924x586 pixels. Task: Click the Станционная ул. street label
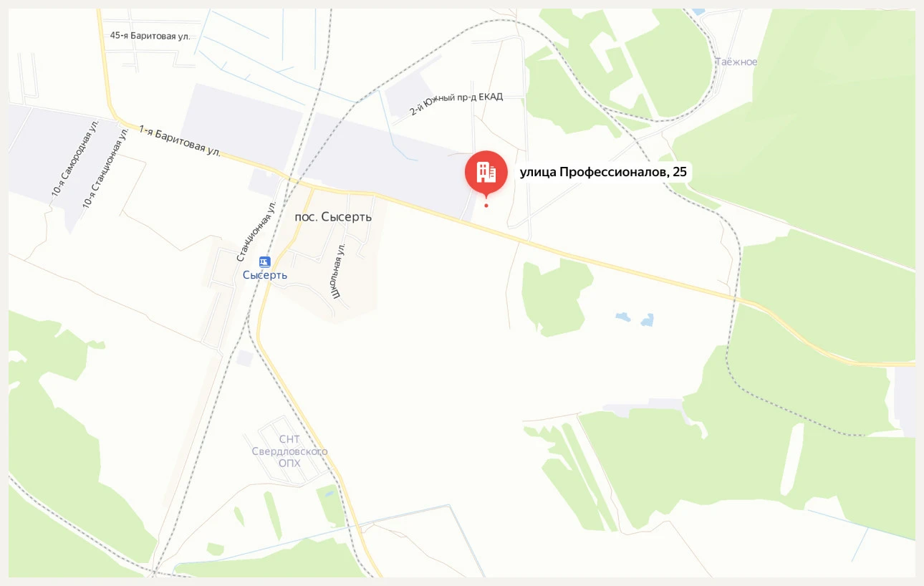(x=256, y=231)
